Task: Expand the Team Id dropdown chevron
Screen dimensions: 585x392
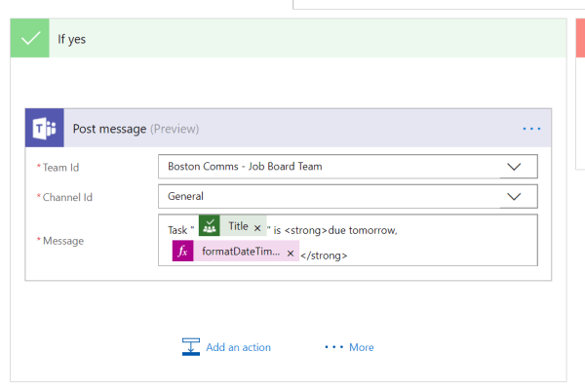Action: coord(514,167)
